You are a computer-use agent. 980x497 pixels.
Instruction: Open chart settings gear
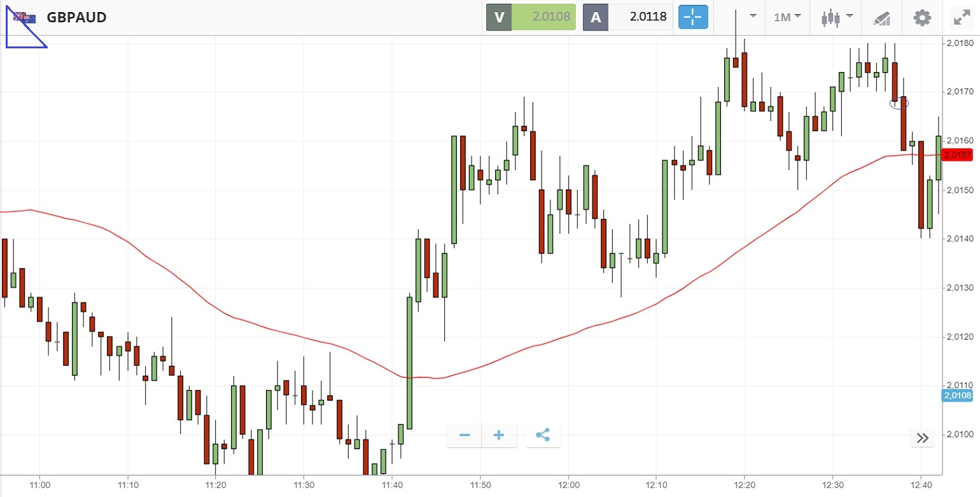[x=922, y=18]
